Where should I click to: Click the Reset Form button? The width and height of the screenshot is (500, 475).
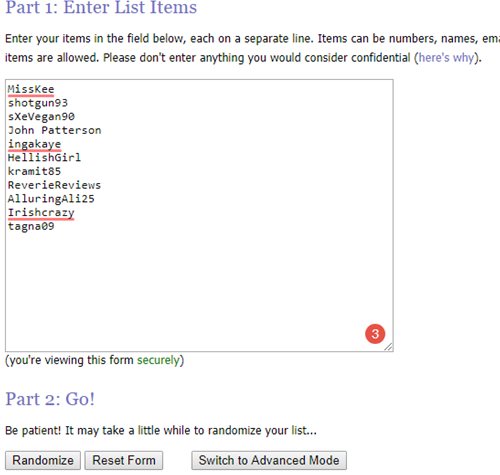click(x=124, y=460)
